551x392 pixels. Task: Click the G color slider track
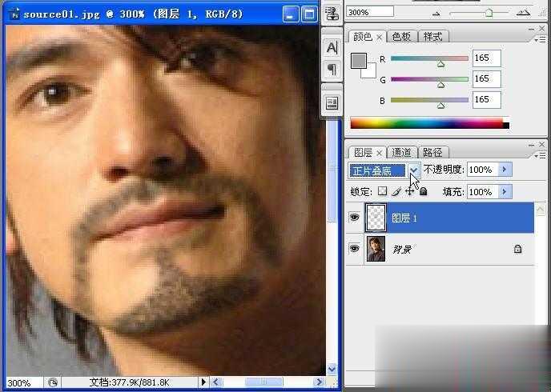click(429, 80)
